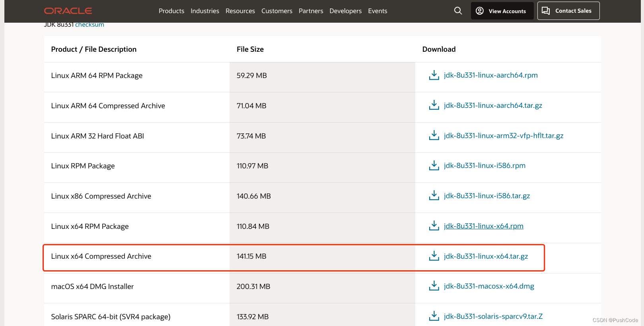This screenshot has width=644, height=326.
Task: Open the Customers menu
Action: (277, 11)
